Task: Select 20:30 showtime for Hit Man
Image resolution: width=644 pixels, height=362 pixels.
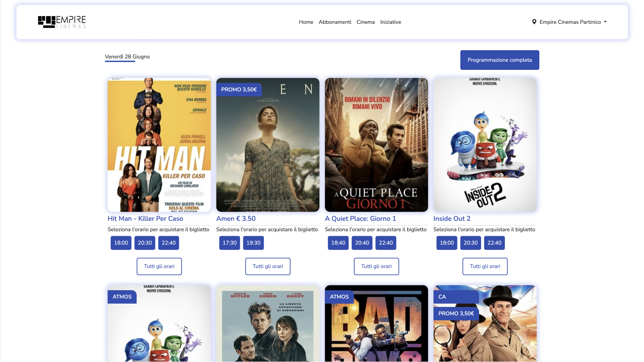Action: click(145, 243)
